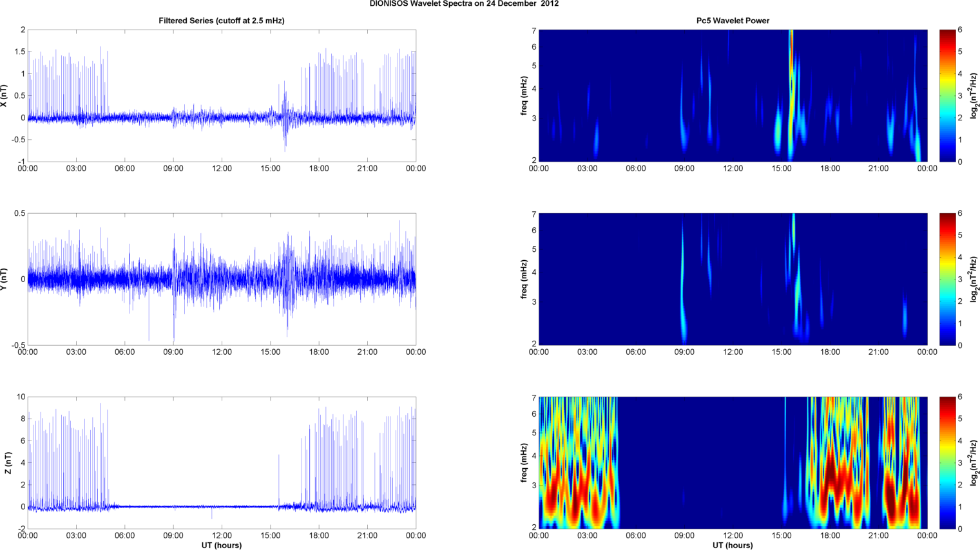980x550 pixels.
Task: Click the '6' tick on the X spectrogram colorbar
Action: tap(960, 30)
